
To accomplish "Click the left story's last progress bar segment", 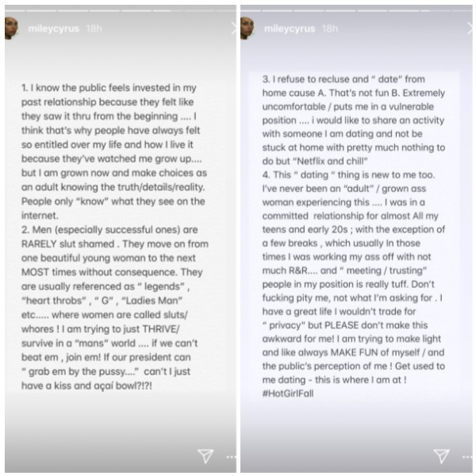I will (225, 10).
